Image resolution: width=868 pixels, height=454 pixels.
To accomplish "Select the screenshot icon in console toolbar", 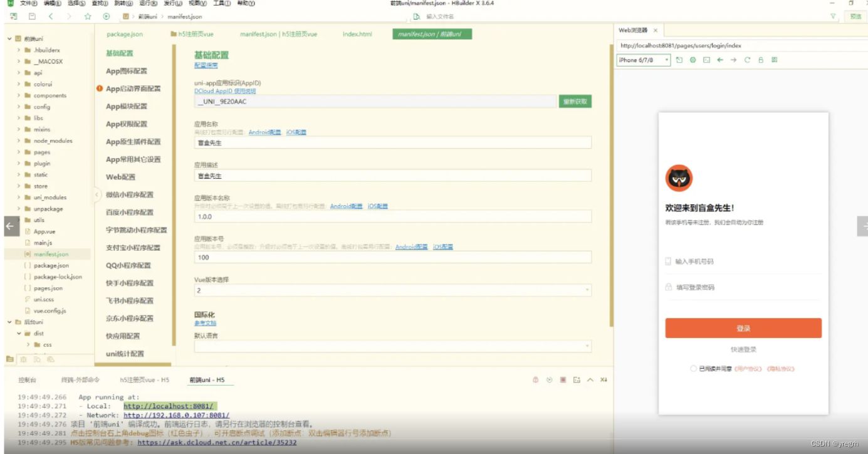I will pyautogui.click(x=576, y=379).
